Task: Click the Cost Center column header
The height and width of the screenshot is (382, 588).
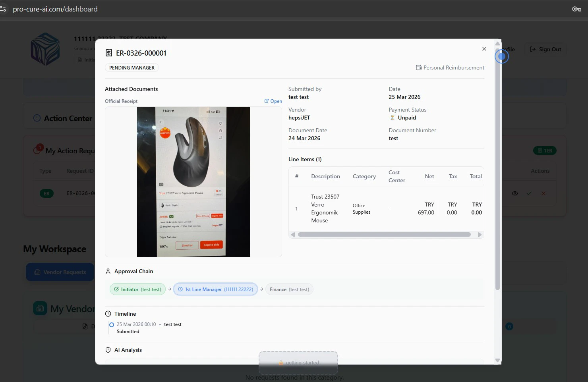Action: pos(397,176)
